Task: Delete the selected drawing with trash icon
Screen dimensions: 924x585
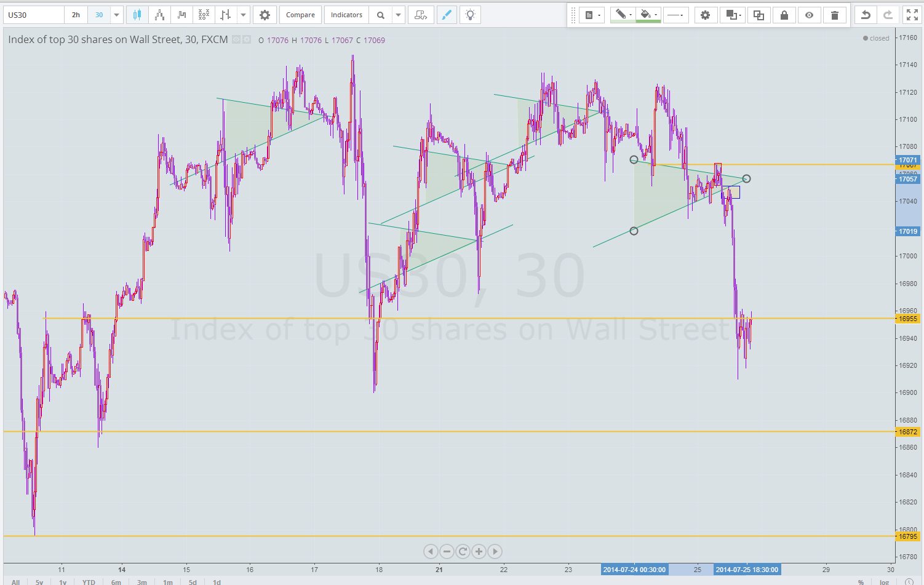Action: coord(834,15)
